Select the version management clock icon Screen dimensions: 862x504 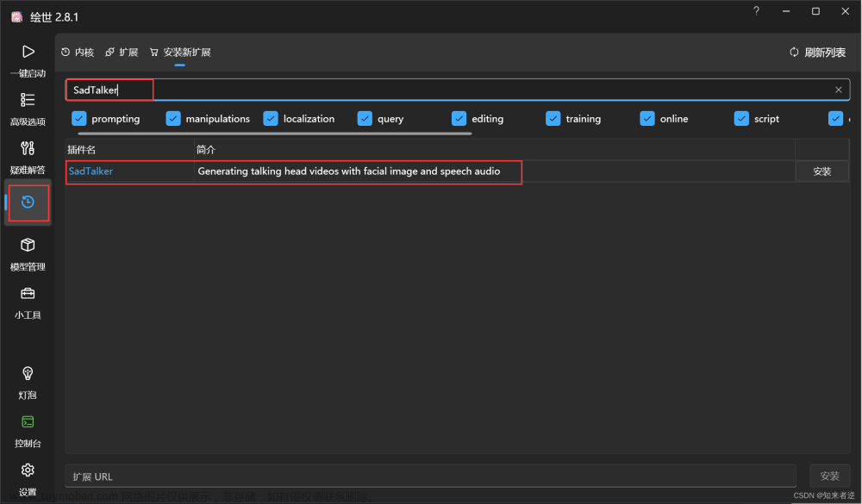coord(28,202)
